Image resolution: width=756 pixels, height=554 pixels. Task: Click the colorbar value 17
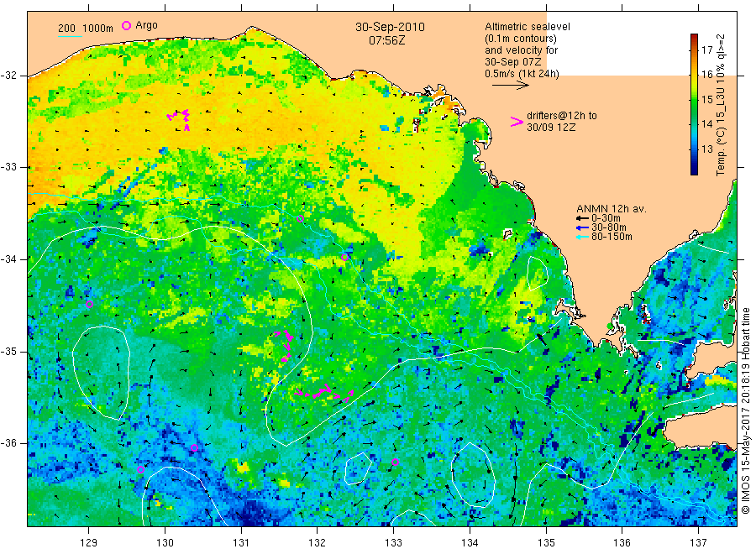[x=706, y=50]
